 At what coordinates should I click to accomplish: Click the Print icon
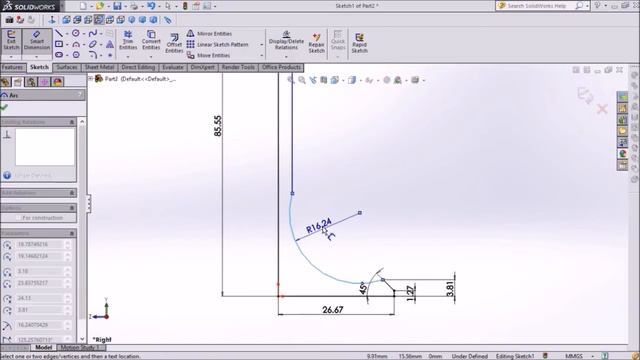(x=134, y=6)
